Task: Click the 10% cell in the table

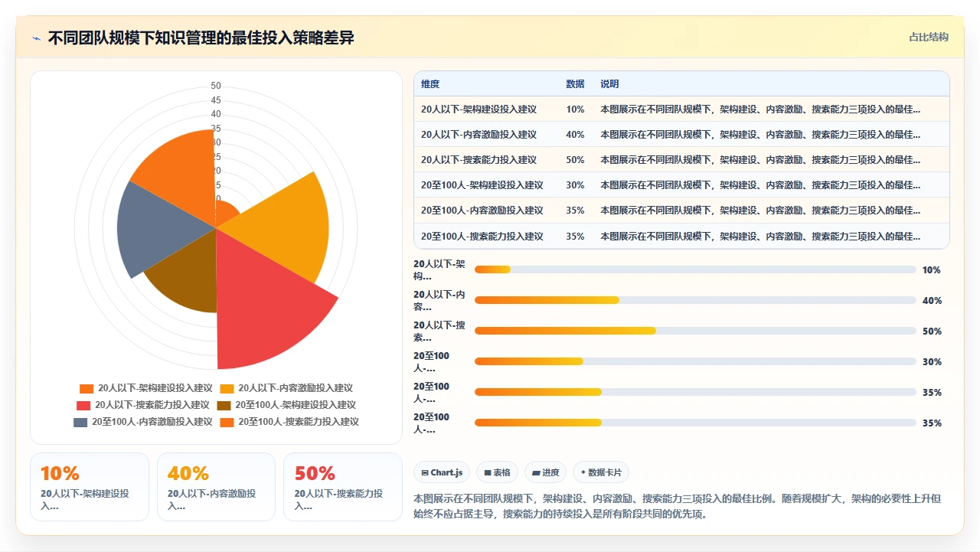Action: coord(575,109)
